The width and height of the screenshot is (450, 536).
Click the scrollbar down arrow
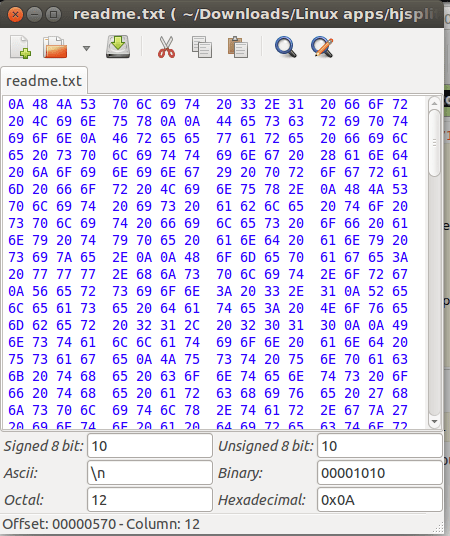coord(434,421)
